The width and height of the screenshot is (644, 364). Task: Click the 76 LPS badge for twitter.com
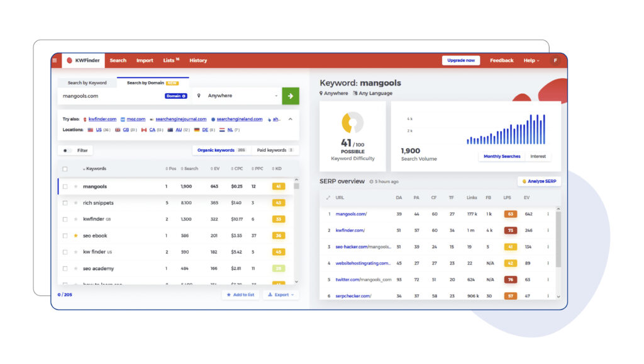(x=511, y=280)
